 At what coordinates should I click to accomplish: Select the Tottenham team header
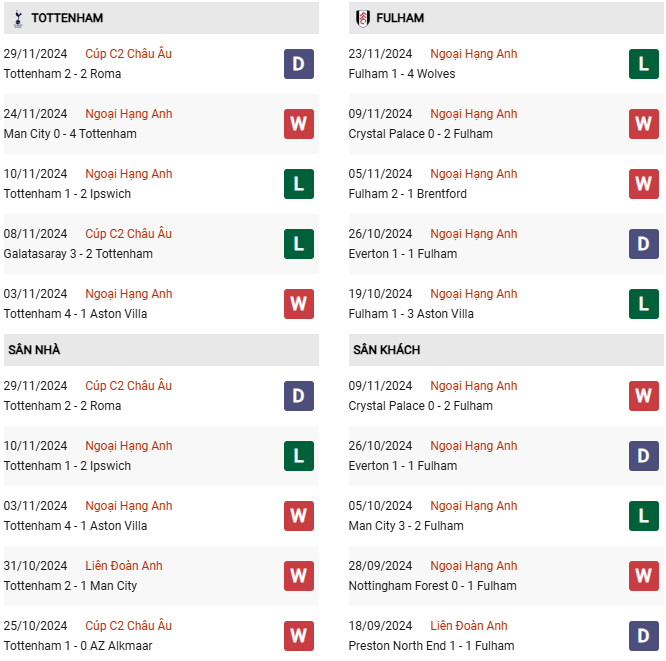(x=161, y=18)
